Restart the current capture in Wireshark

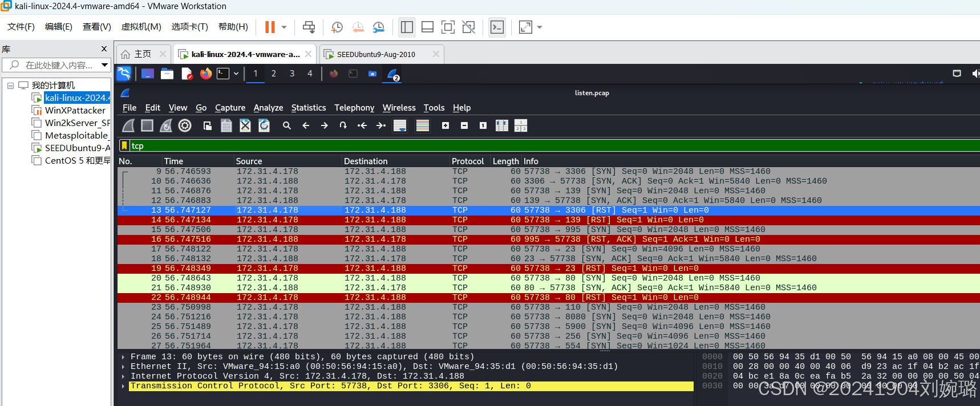tap(166, 125)
